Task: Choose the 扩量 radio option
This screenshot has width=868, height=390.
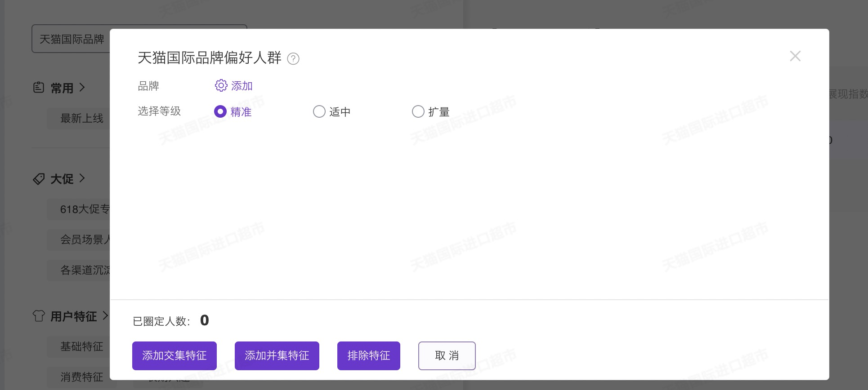Action: [418, 111]
